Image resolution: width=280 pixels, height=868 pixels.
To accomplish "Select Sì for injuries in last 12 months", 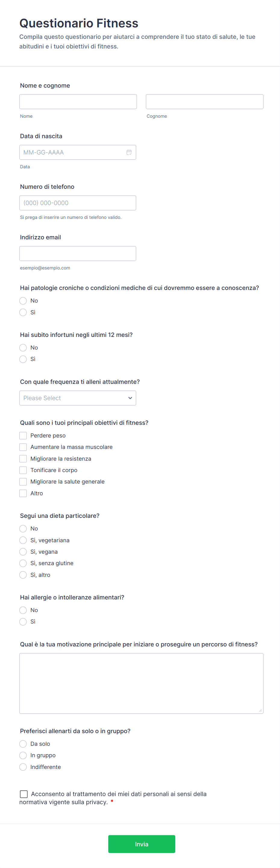I will (x=23, y=359).
